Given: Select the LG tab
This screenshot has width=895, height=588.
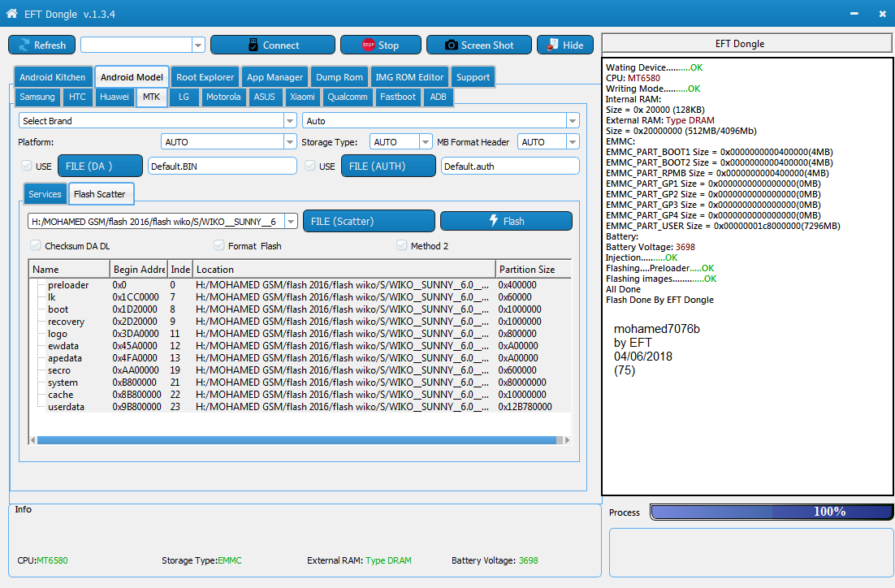Looking at the screenshot, I should tap(184, 97).
